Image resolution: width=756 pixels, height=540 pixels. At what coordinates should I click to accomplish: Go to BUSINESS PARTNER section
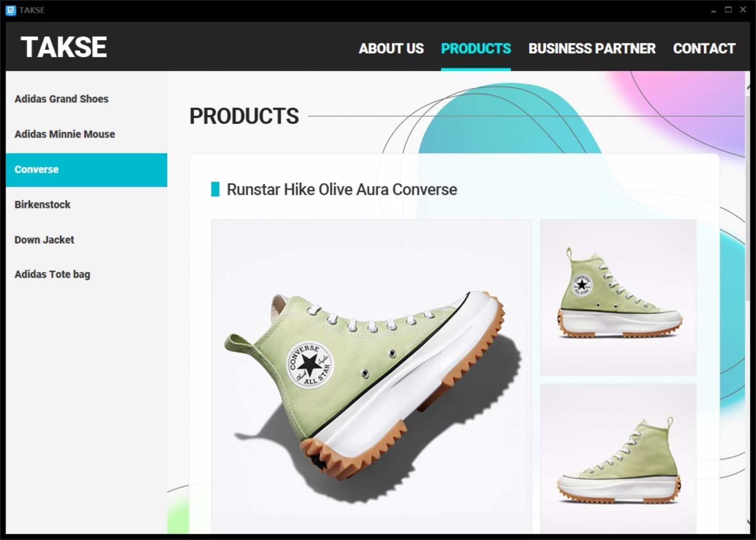coord(592,48)
